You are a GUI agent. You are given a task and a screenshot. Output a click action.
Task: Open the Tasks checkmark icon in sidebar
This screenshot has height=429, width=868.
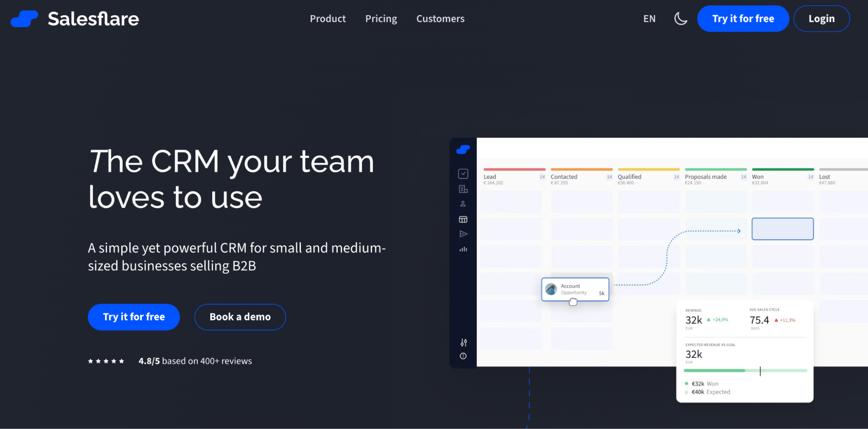(463, 174)
